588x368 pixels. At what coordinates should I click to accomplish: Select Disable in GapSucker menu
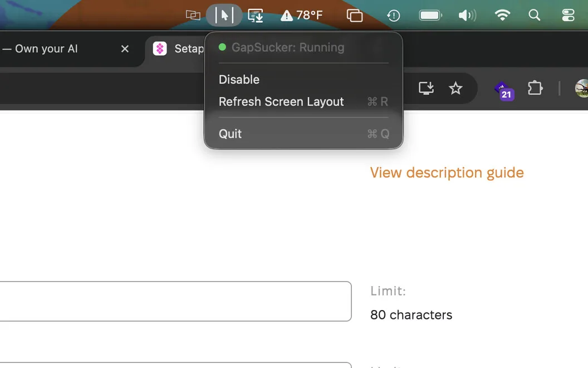point(303,80)
